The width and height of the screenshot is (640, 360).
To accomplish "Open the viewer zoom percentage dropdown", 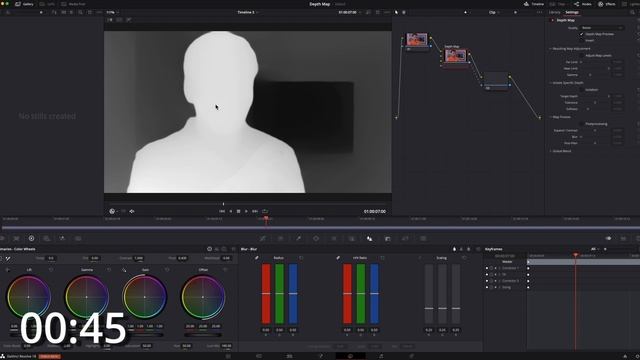I will tap(112, 13).
